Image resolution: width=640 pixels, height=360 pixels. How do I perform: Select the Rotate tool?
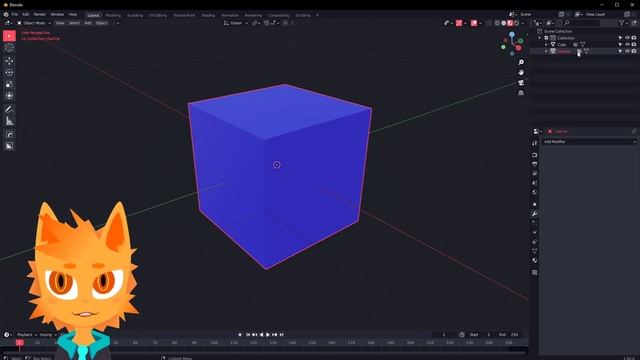pos(9,72)
